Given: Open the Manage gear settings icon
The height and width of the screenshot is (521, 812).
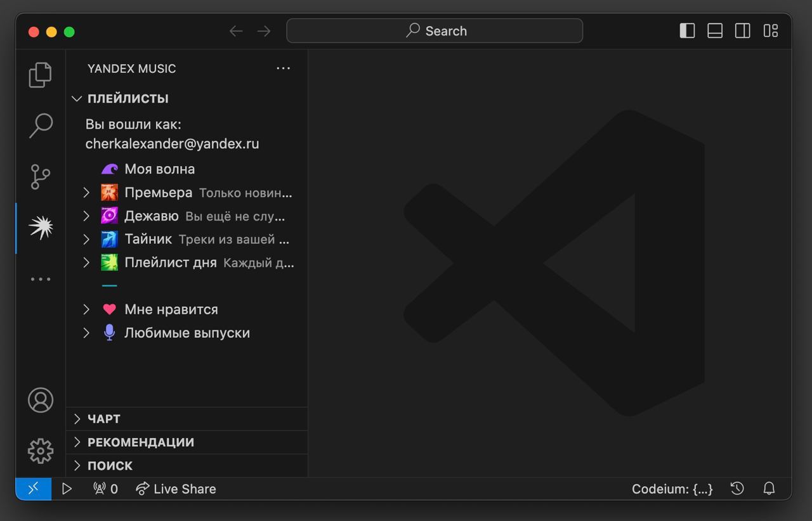Looking at the screenshot, I should pos(41,451).
